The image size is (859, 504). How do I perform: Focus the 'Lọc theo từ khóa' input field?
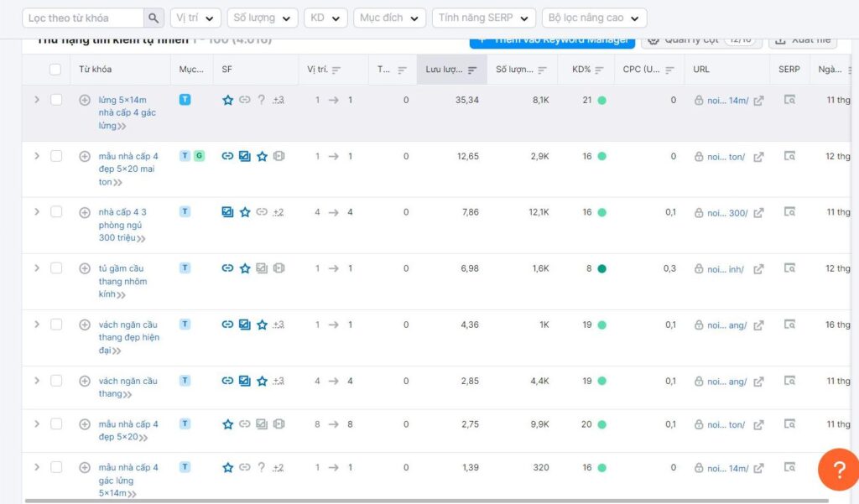click(83, 18)
